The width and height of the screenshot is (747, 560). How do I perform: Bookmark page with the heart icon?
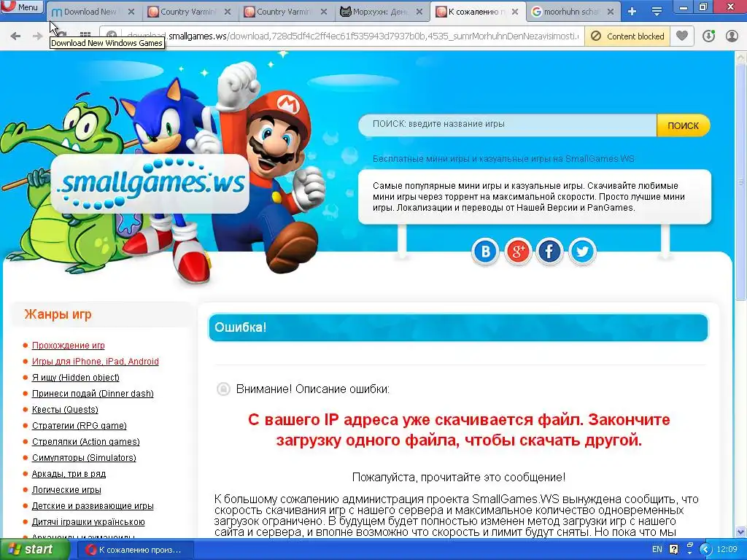pos(682,36)
